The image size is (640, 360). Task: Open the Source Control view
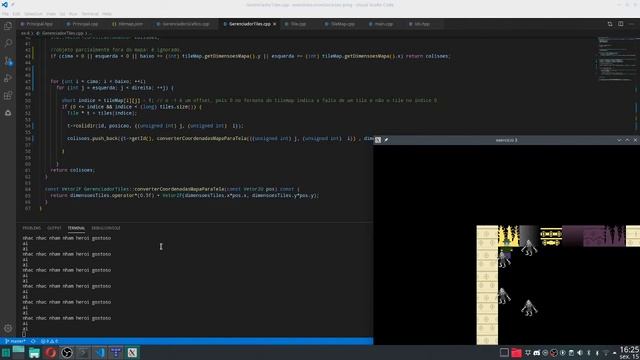point(8,61)
